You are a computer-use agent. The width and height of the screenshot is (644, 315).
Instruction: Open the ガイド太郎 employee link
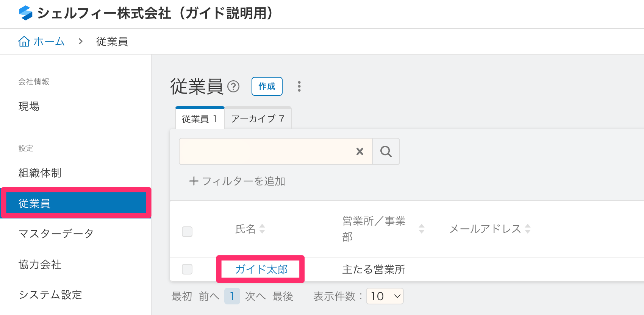tap(261, 269)
